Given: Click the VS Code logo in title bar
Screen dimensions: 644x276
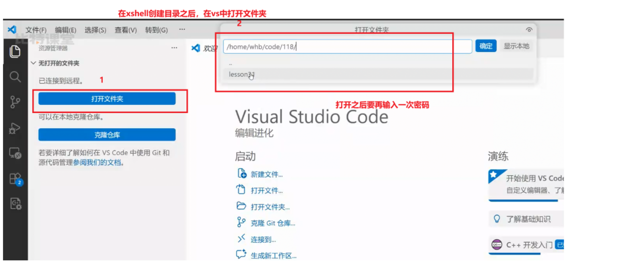Looking at the screenshot, I should tap(12, 30).
